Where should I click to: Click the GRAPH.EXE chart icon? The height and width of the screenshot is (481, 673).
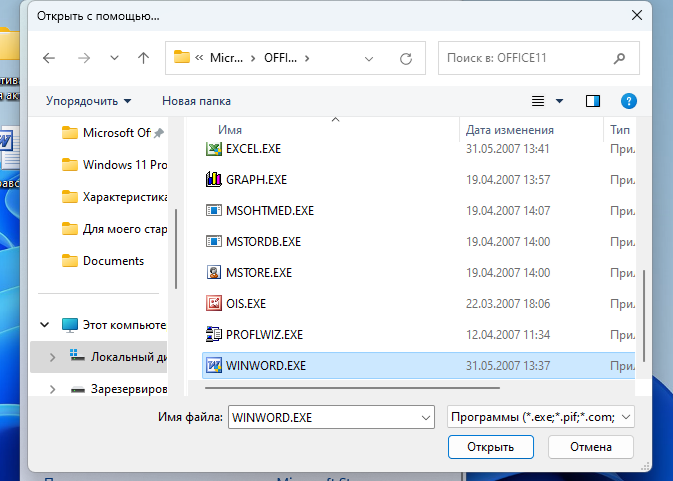pyautogui.click(x=214, y=179)
